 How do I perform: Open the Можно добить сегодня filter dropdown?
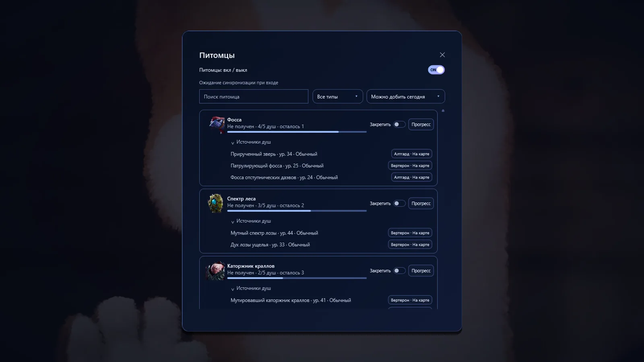[406, 97]
